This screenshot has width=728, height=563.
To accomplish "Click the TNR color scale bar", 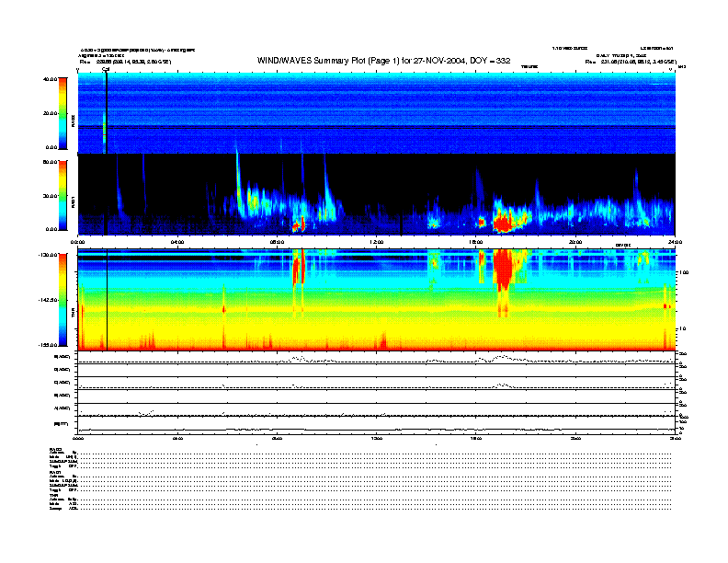I will coord(63,300).
